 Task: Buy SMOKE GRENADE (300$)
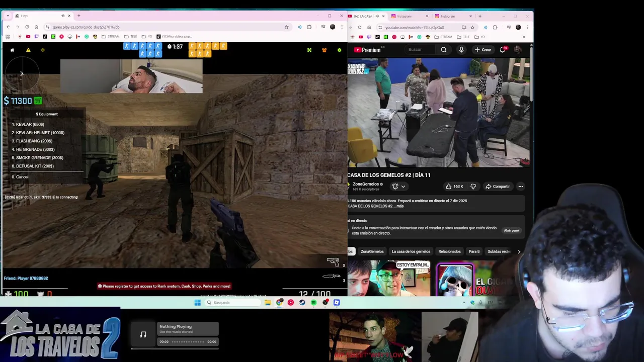pyautogui.click(x=38, y=158)
